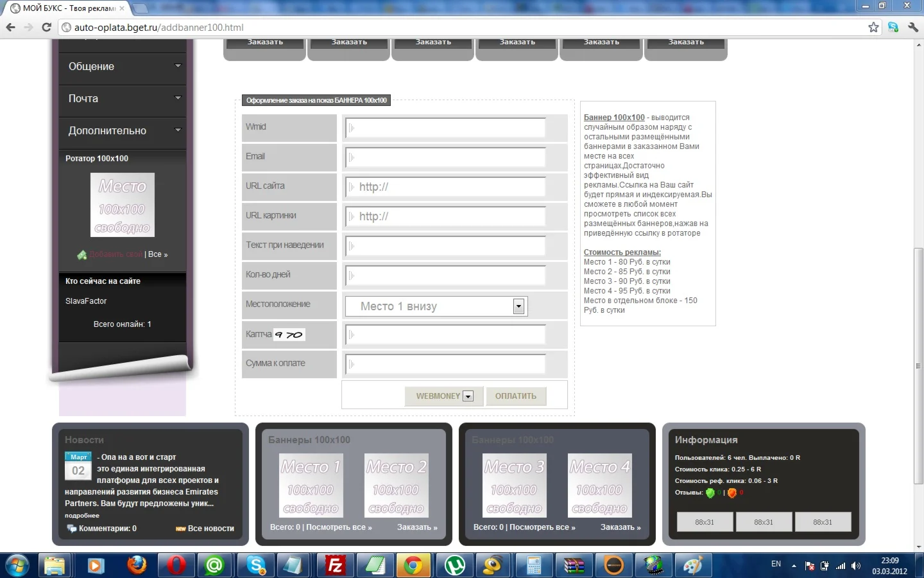
Task: Bookmark this page with the star icon
Action: click(x=873, y=27)
